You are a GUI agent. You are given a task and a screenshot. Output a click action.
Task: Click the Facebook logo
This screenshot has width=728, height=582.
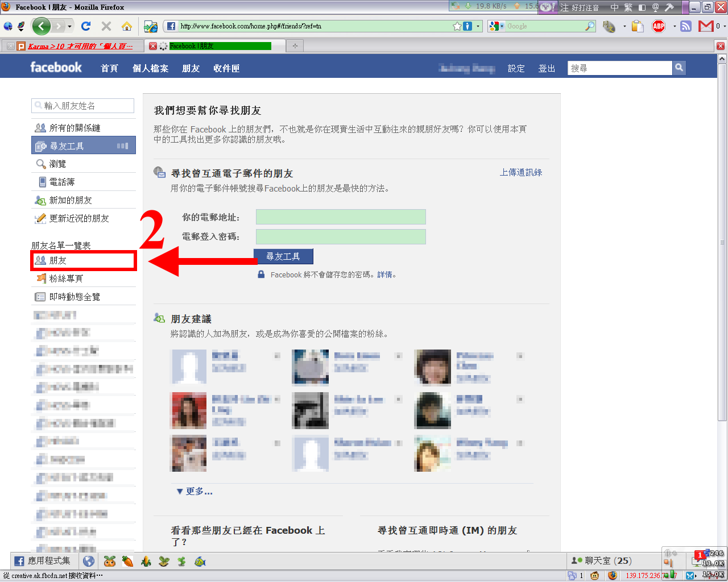point(56,67)
